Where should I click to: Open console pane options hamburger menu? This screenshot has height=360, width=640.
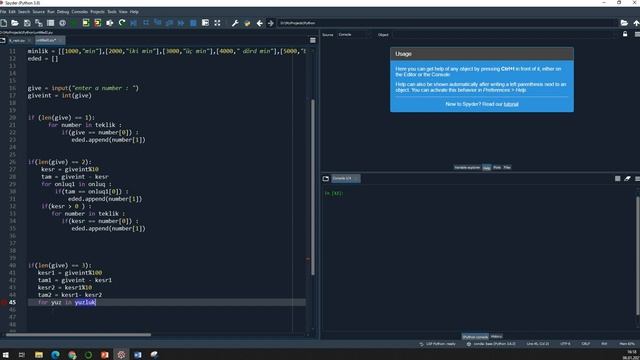(637, 178)
